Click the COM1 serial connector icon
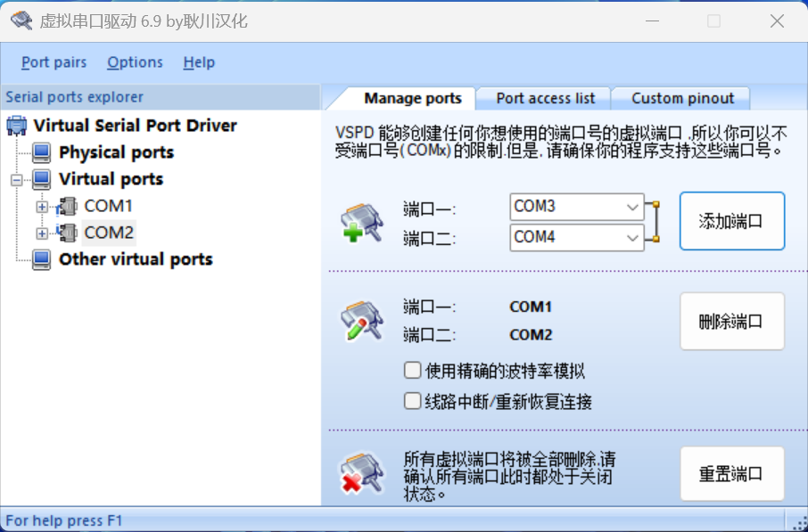This screenshot has height=532, width=808. click(x=67, y=206)
